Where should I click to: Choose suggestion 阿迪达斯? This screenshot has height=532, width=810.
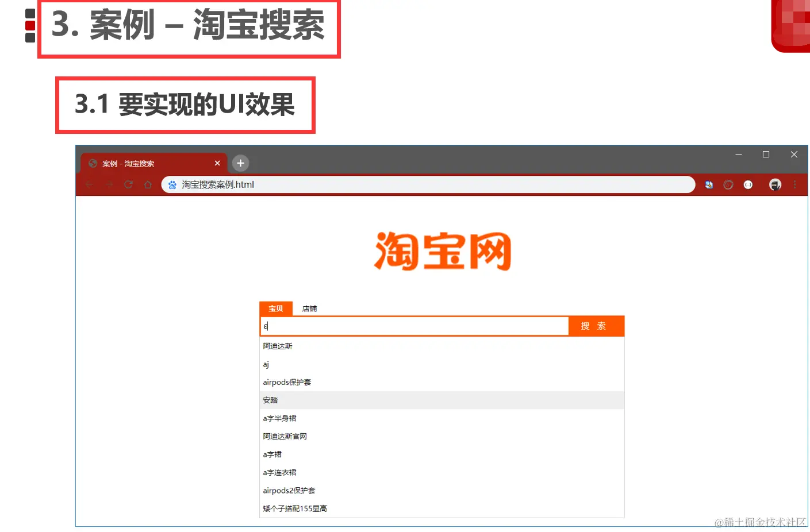(442, 346)
